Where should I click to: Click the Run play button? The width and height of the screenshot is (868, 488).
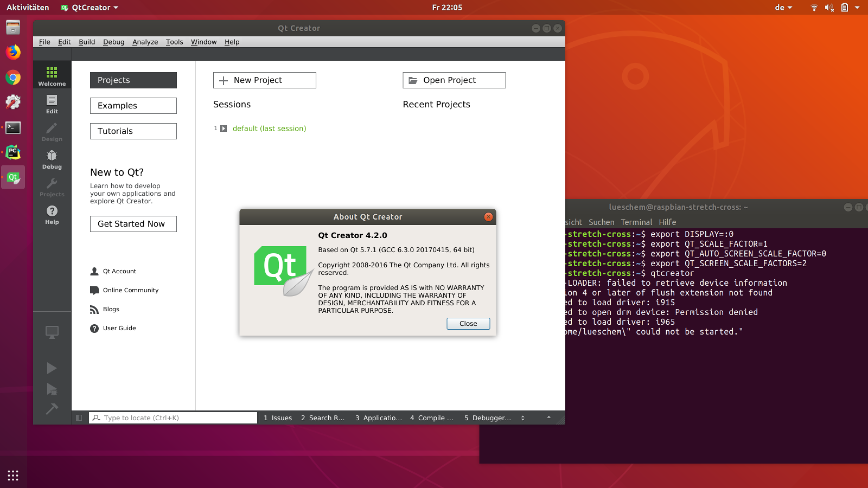pos(52,368)
